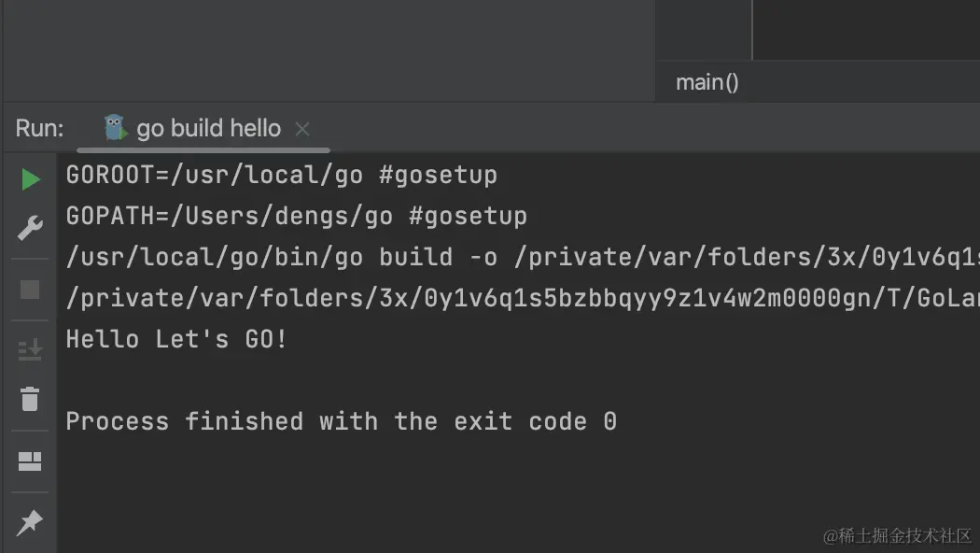Click the Scroll to End icon

pos(30,350)
